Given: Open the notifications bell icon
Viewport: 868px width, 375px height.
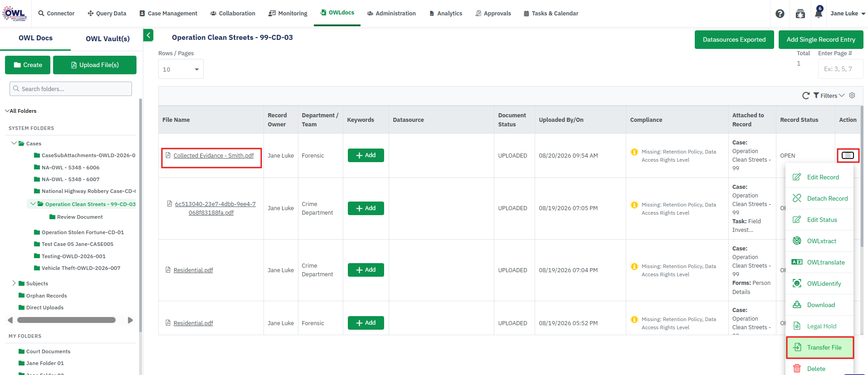Looking at the screenshot, I should 819,13.
